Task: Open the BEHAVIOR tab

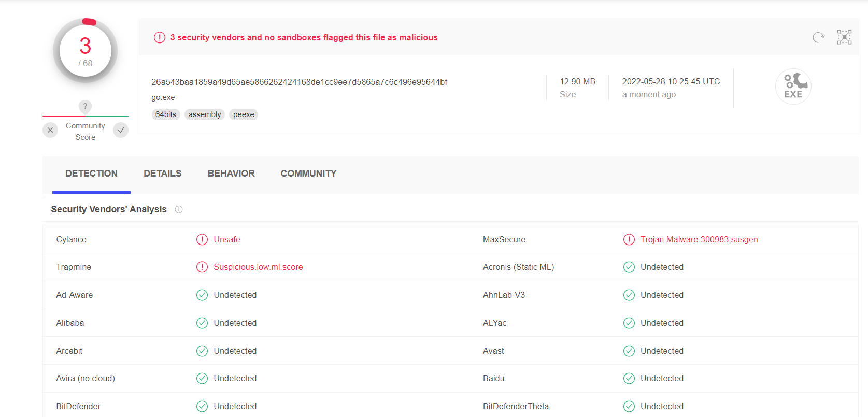Action: [231, 174]
